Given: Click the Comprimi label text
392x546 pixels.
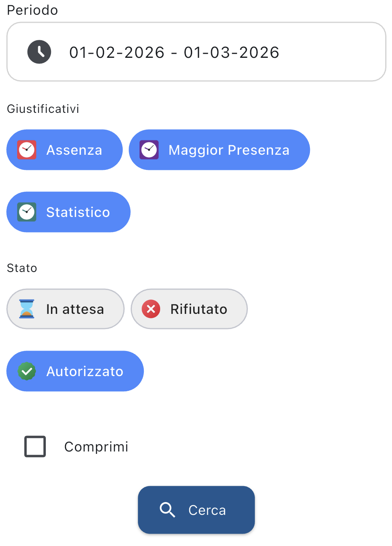Looking at the screenshot, I should 96,447.
